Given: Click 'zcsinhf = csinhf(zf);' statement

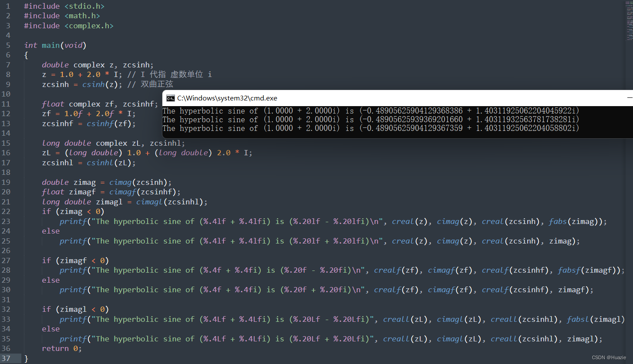Looking at the screenshot, I should (89, 124).
